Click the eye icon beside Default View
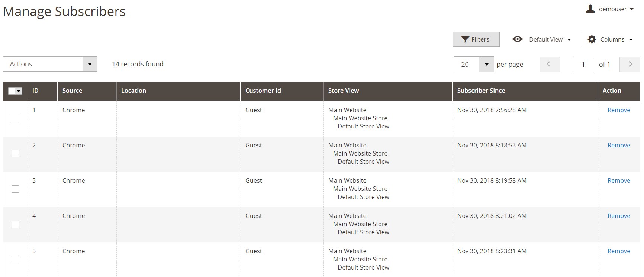This screenshot has height=277, width=644. click(518, 39)
